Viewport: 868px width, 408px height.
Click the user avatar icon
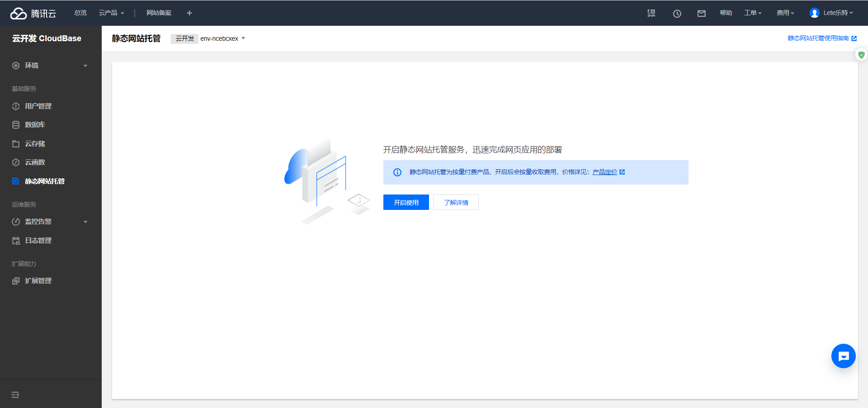814,13
